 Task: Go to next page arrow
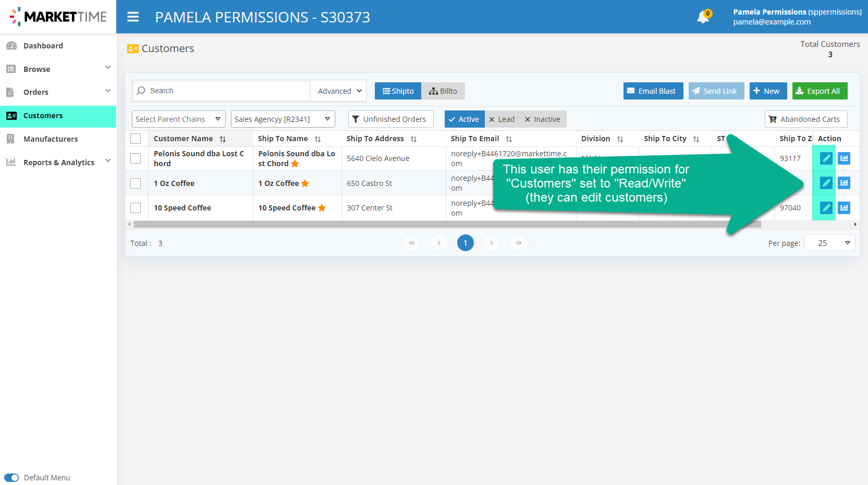pyautogui.click(x=491, y=243)
